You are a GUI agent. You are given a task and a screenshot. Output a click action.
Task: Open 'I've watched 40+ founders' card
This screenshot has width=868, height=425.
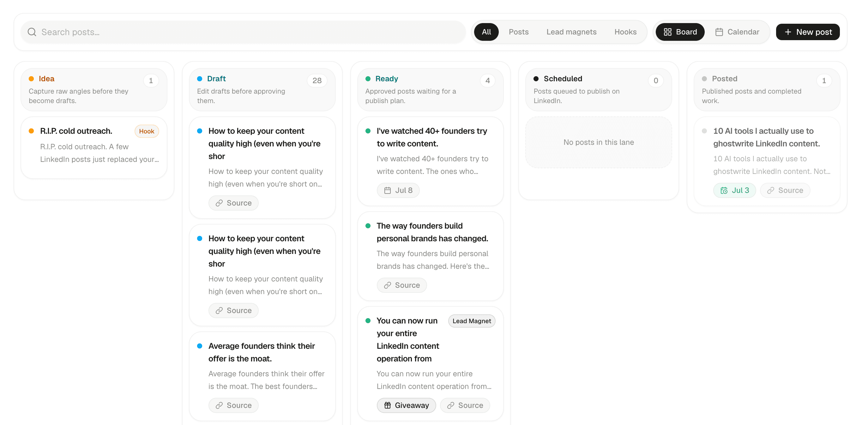[430, 161]
